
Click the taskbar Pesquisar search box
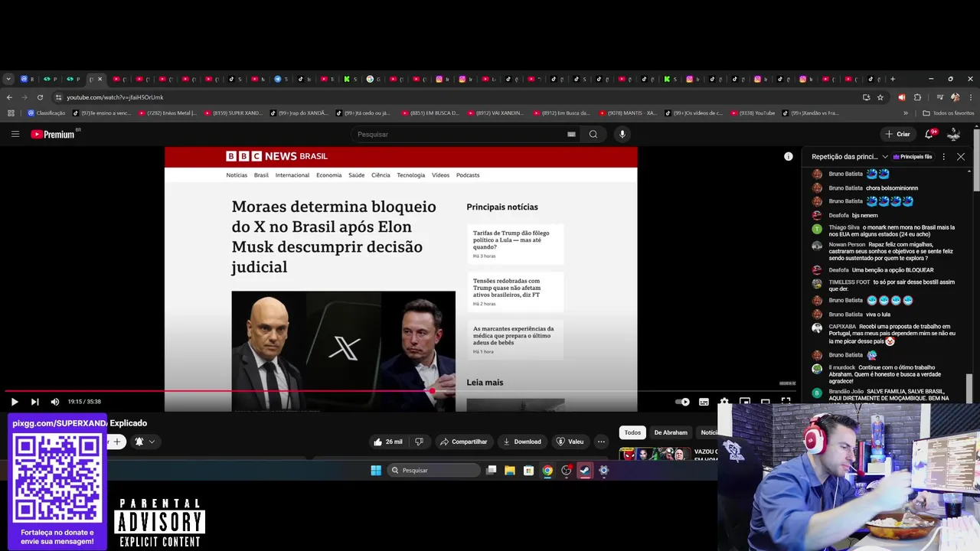point(433,471)
